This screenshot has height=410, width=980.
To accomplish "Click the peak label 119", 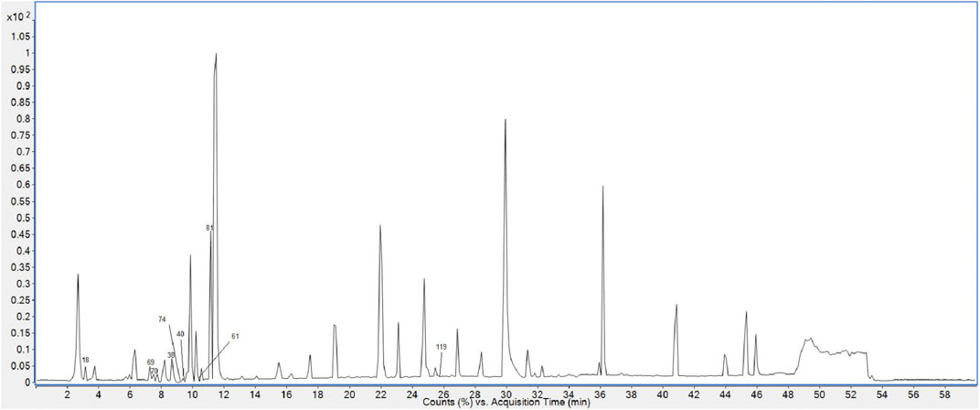I will 442,348.
